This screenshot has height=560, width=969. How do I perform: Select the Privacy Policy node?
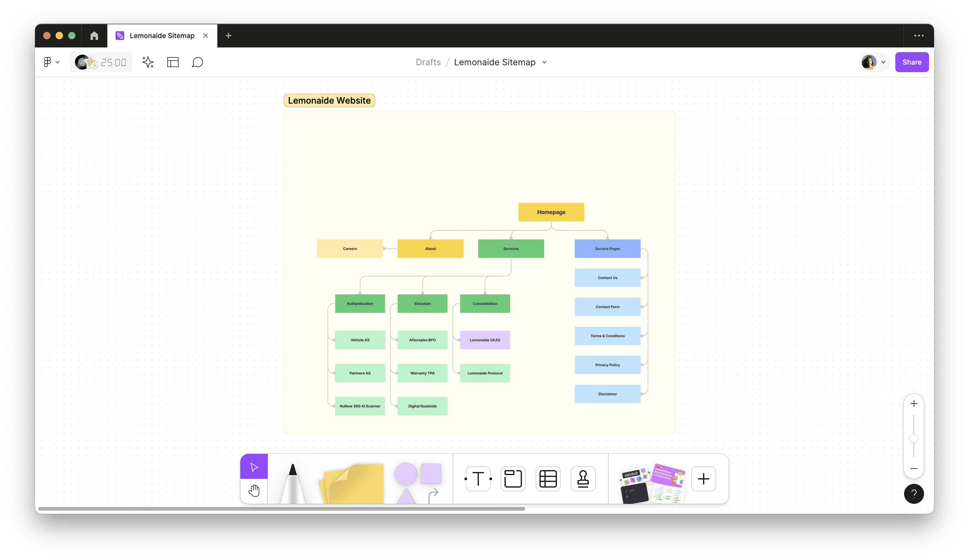607,365
